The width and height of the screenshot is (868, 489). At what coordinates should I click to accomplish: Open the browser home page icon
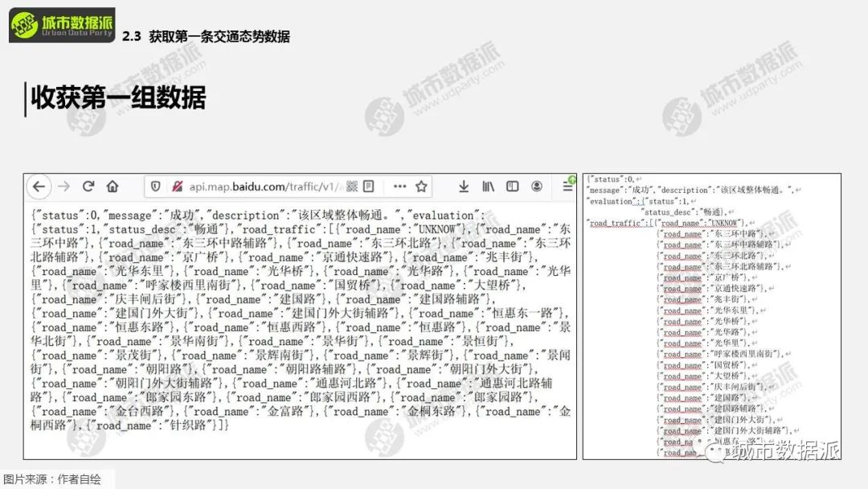(113, 187)
